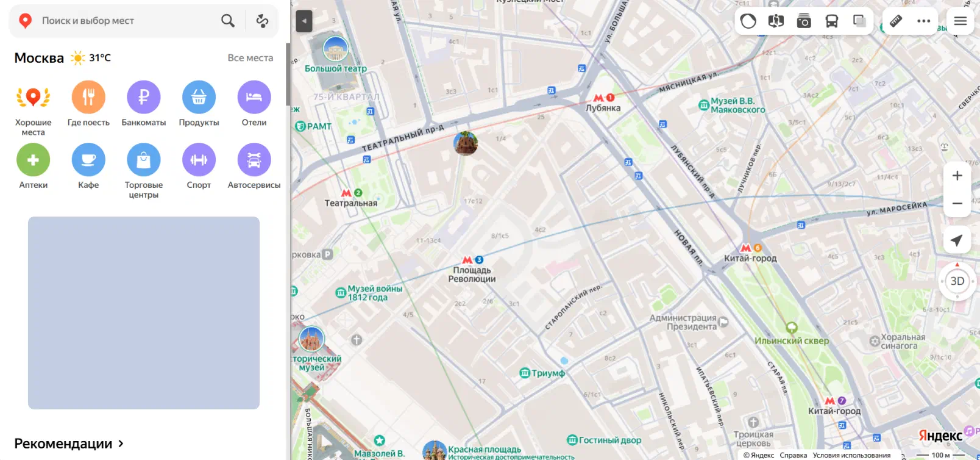Screen dimensions: 980x460
Task: Show Продукты grocery stores
Action: point(199,104)
